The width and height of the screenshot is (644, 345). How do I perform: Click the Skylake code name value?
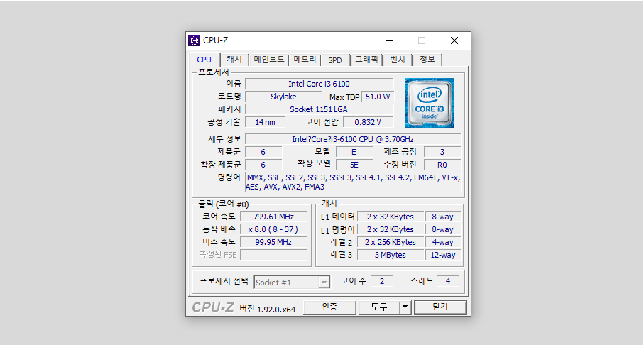click(x=283, y=97)
